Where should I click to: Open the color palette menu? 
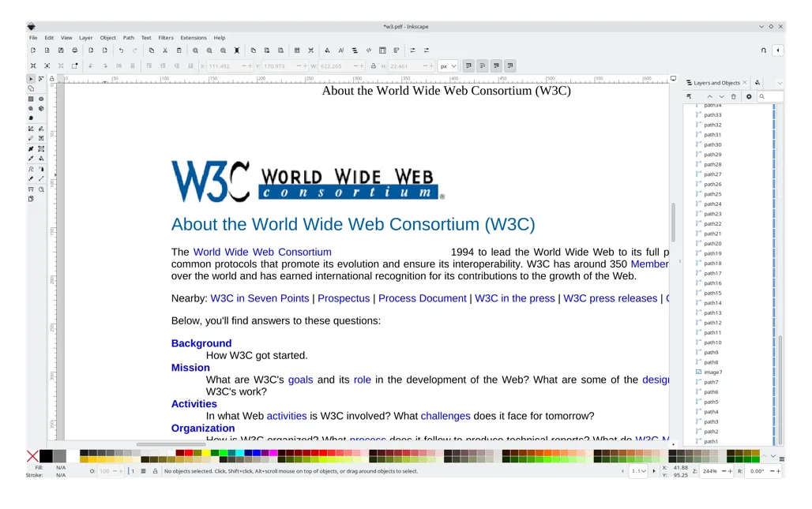click(782, 458)
